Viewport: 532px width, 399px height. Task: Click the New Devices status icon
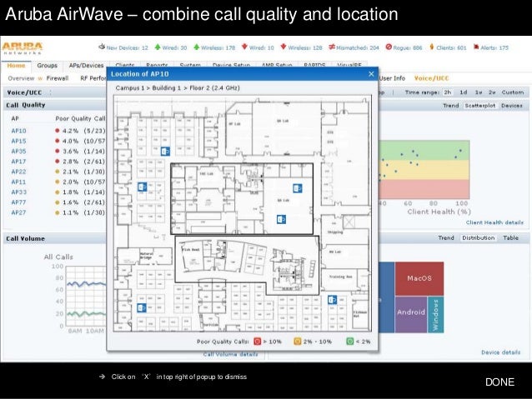click(x=102, y=47)
